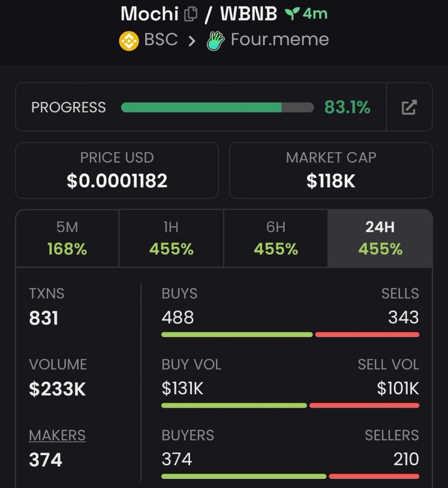Open the underlined MAKERS link

point(57,436)
